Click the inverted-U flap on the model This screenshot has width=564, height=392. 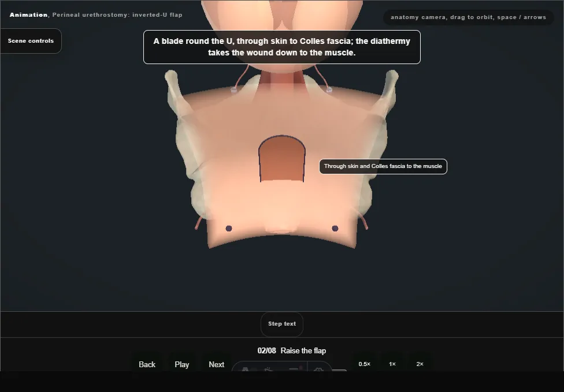tap(282, 159)
